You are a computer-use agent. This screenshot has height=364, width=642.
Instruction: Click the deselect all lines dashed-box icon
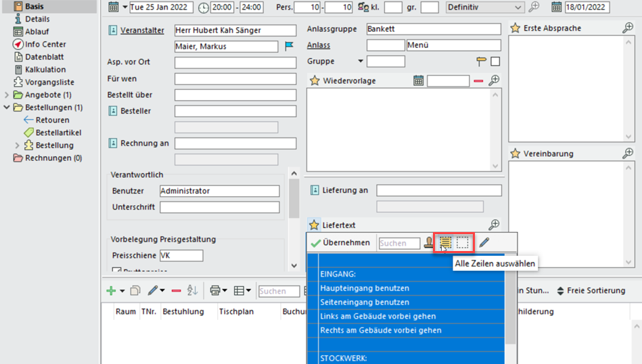pyautogui.click(x=462, y=242)
